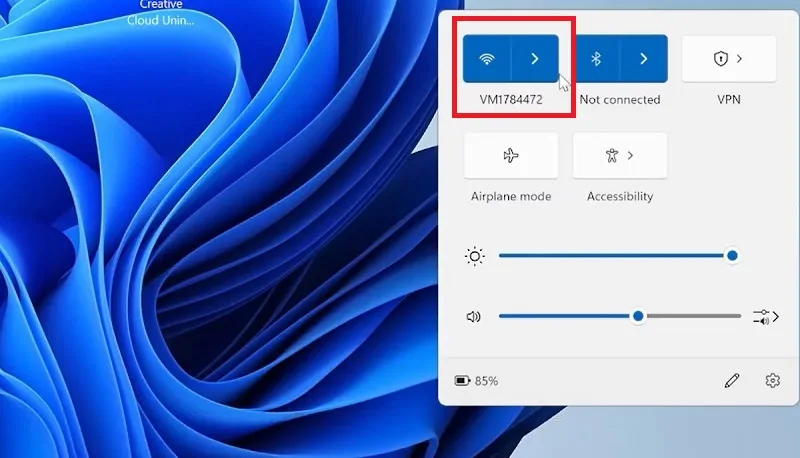Mute audio with the speaker icon
This screenshot has height=458, width=800.
(x=473, y=317)
